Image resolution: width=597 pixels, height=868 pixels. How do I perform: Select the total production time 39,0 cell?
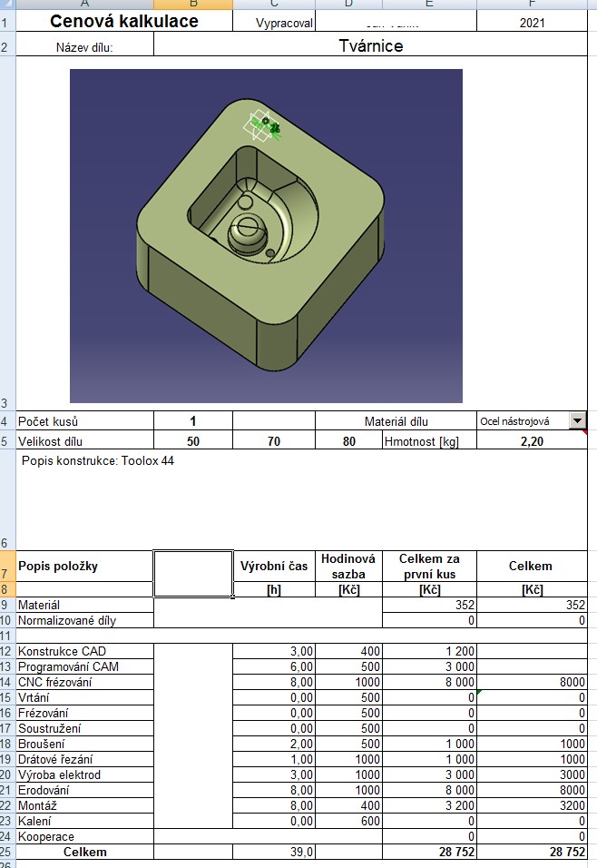(274, 852)
